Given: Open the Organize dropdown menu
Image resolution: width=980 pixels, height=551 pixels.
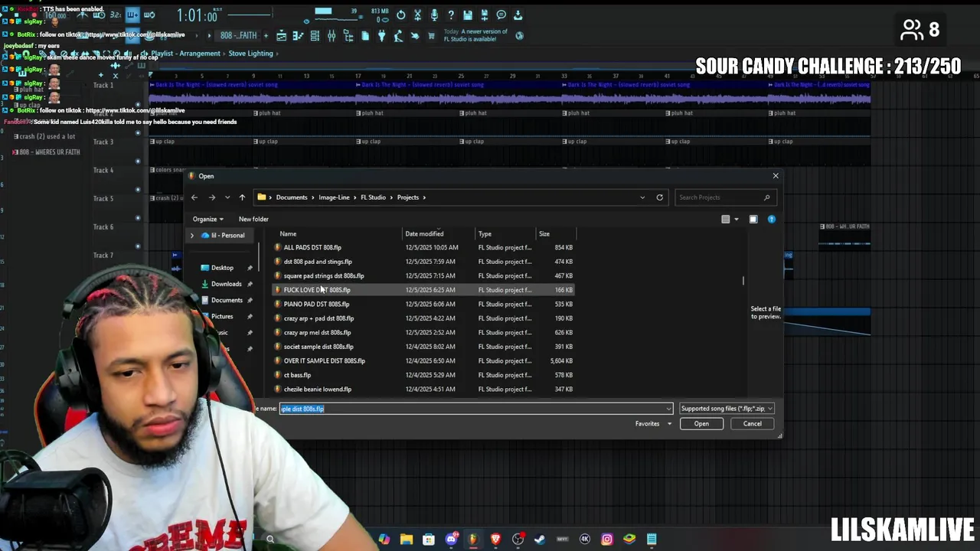Looking at the screenshot, I should click(x=207, y=219).
